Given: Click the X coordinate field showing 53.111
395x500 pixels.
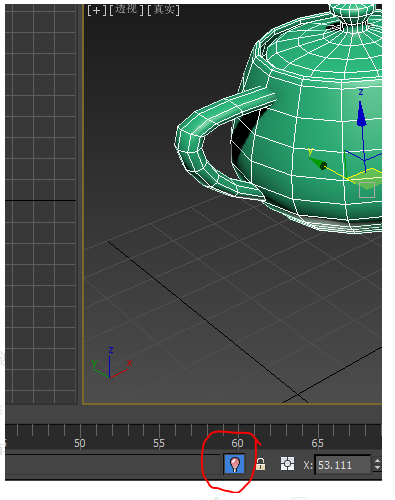Looking at the screenshot, I should click(x=343, y=464).
